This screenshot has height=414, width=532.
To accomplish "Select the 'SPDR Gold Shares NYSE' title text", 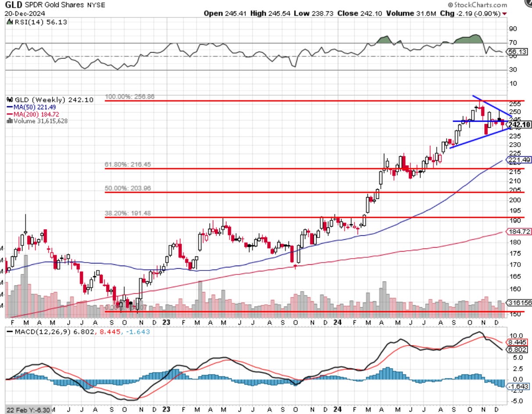I will coord(64,5).
